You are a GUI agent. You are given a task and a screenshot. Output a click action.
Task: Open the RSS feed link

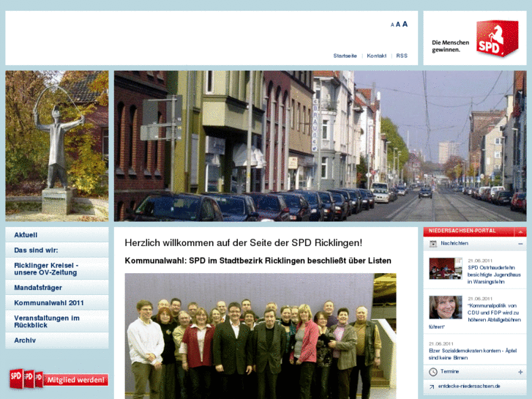tap(402, 56)
